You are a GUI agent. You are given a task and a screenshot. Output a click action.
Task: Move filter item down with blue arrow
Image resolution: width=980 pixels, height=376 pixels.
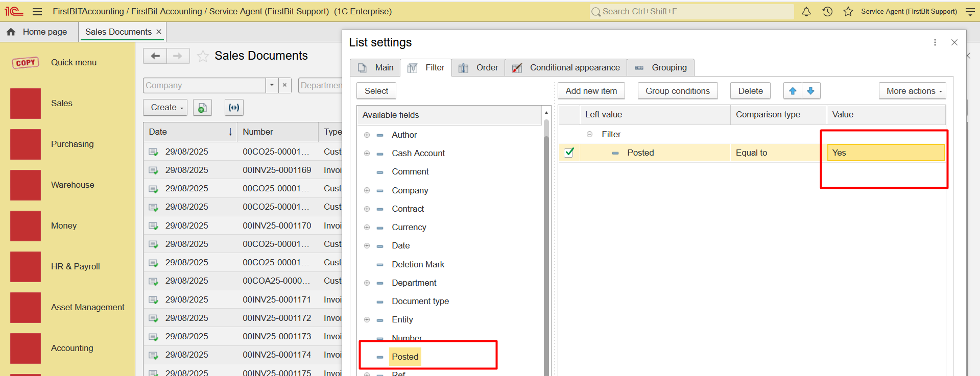click(811, 91)
